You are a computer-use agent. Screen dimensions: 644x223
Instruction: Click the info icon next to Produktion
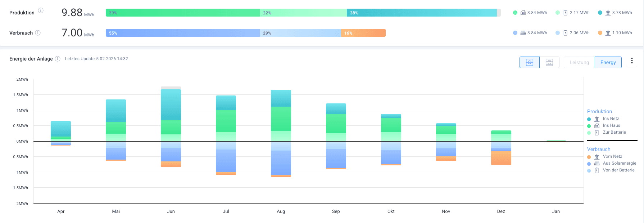[41, 10]
